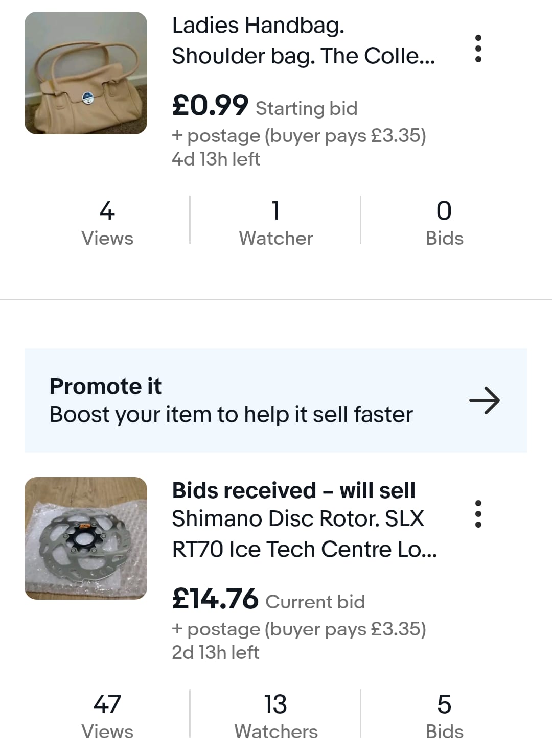Tap the £14.76 current bid price
The width and height of the screenshot is (552, 756).
(216, 599)
